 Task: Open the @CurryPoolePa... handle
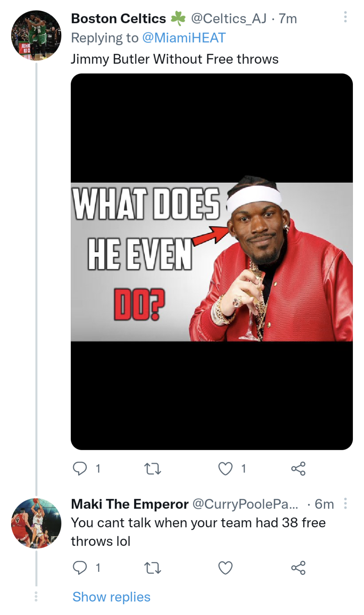click(x=245, y=504)
